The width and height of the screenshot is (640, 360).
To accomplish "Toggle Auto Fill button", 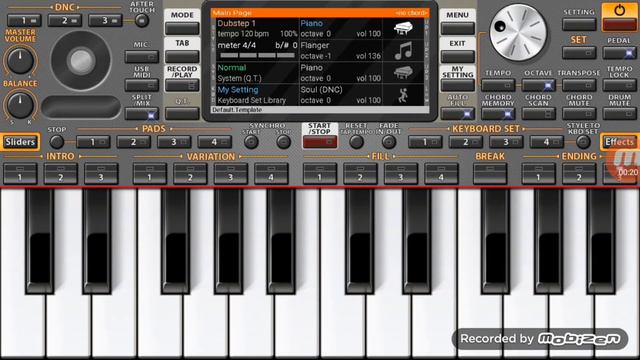I will click(x=458, y=114).
